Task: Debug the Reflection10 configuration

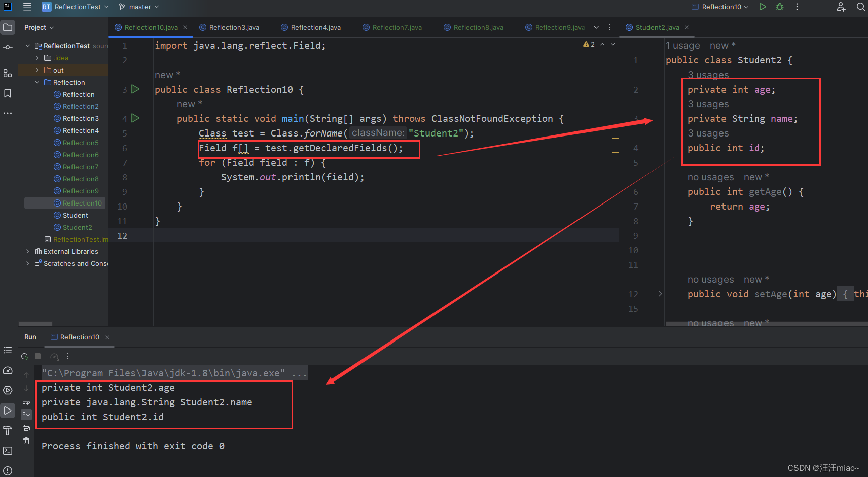Action: (x=780, y=7)
